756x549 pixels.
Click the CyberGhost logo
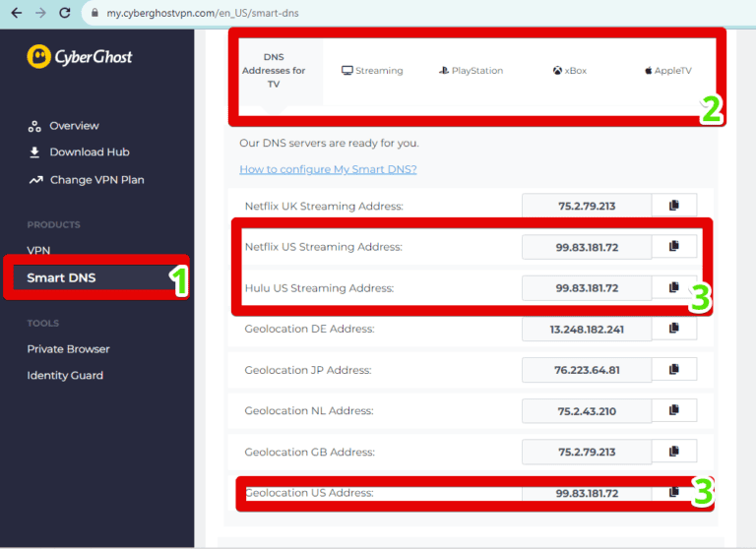(x=80, y=57)
